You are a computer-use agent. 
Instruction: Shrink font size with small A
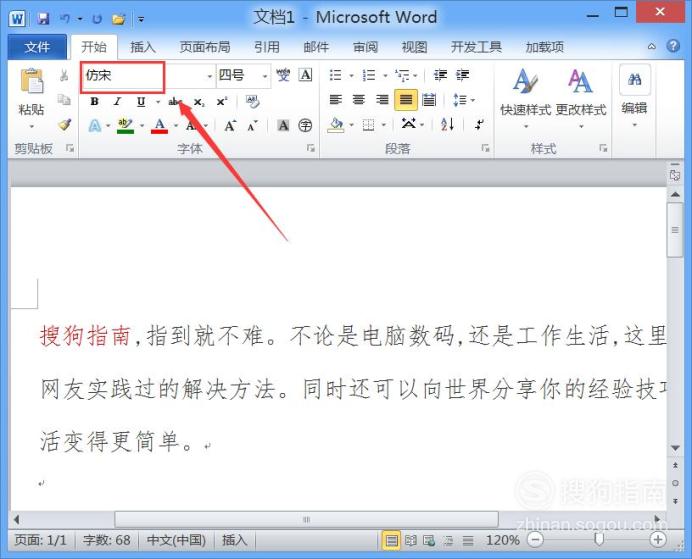pos(252,126)
